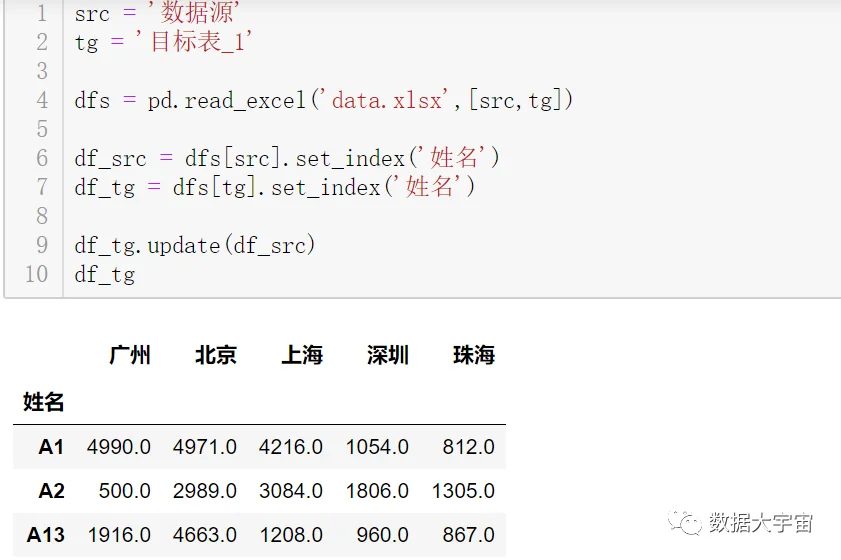Viewport: 841px width, 560px height.
Task: Click the cell value 4990.0
Action: pos(119,447)
